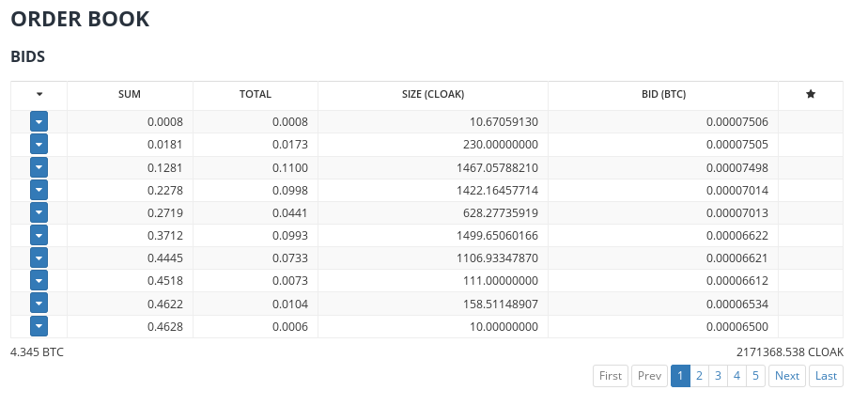The image size is (868, 406).
Task: Open dropdown for the 0.00006534 bid row
Action: point(39,303)
